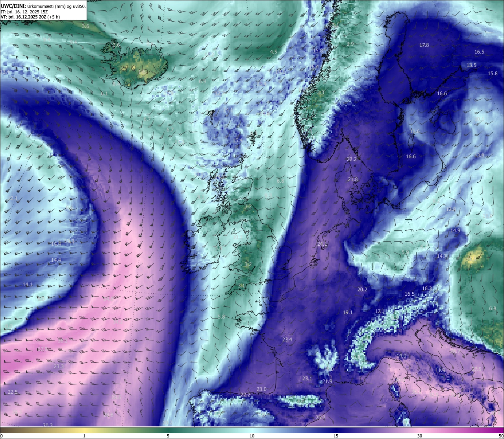Click the 50 tick label on the color scale
Viewport: 504px width, 439px height.
click(x=500, y=436)
